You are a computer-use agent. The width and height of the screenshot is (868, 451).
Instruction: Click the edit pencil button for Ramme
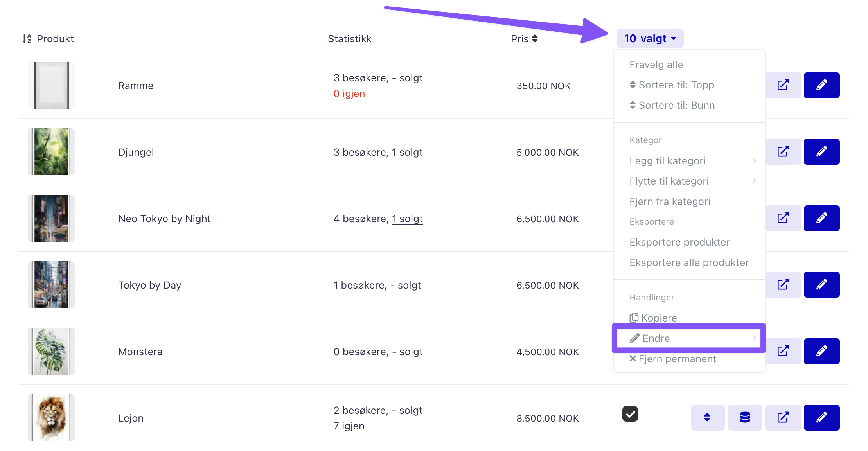(821, 85)
